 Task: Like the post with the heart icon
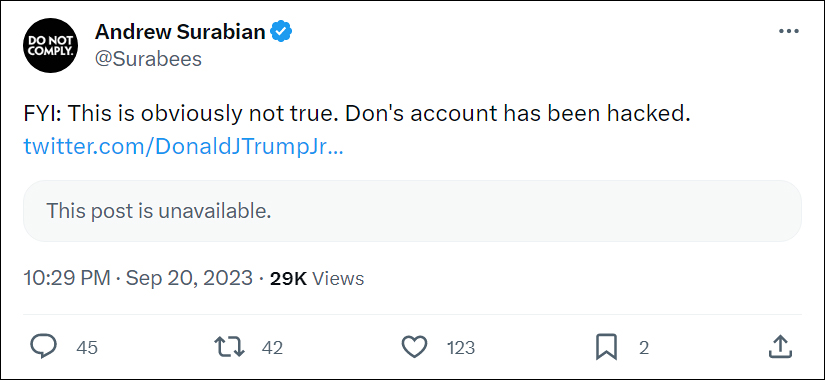pos(414,347)
